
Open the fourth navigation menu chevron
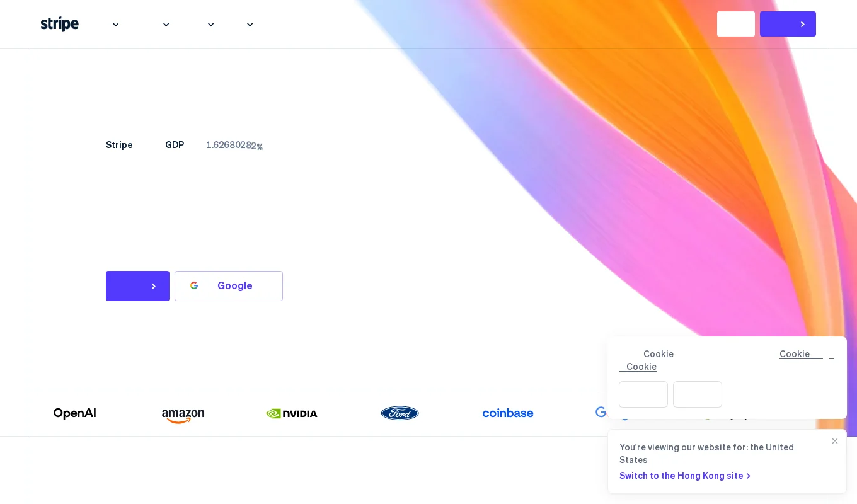point(250,25)
